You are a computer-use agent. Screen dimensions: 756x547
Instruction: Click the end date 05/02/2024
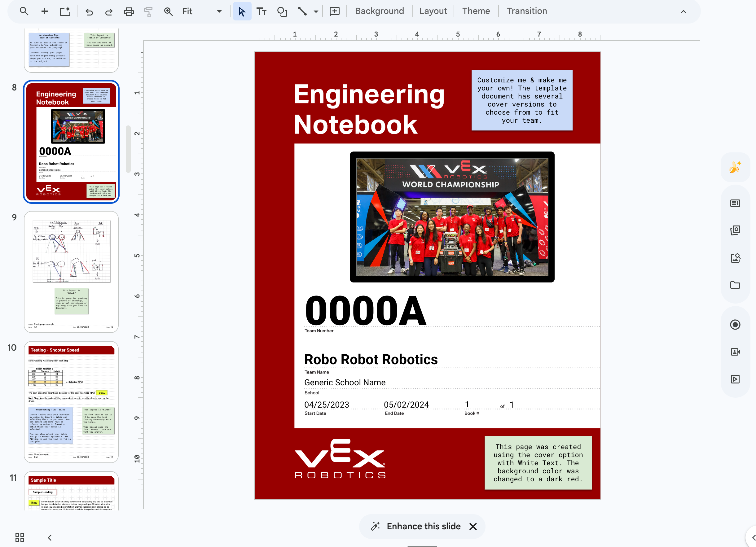406,405
